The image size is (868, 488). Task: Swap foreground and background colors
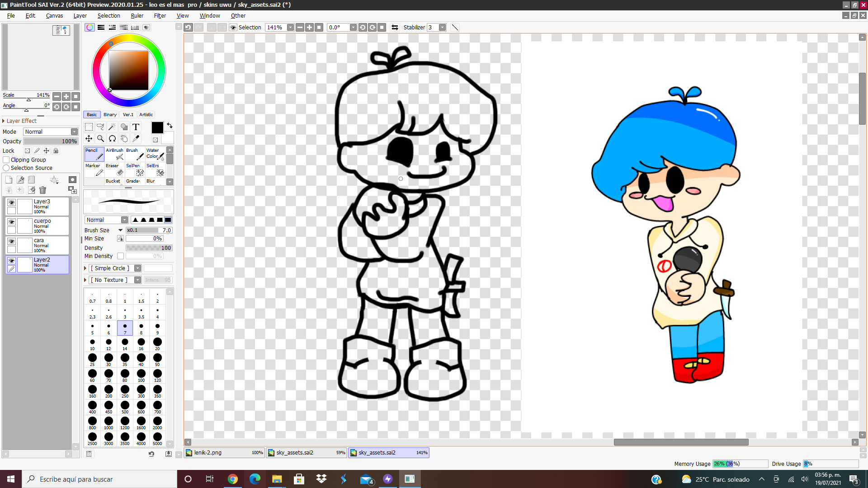point(170,126)
